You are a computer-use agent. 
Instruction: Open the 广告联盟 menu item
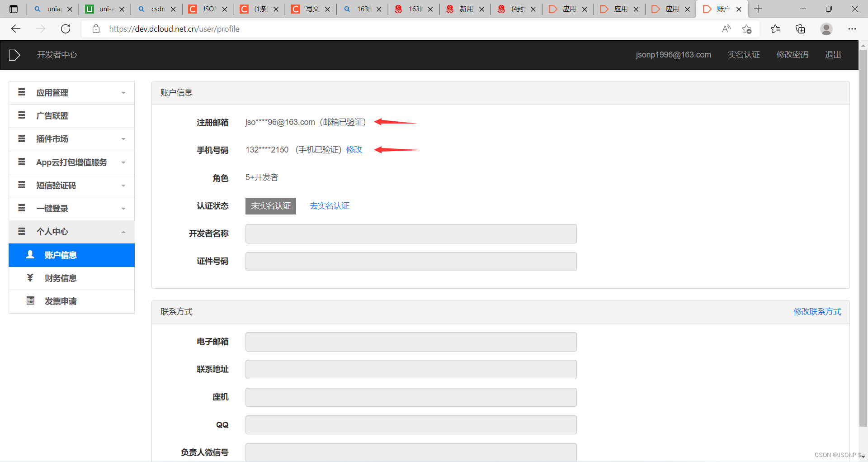coord(71,116)
